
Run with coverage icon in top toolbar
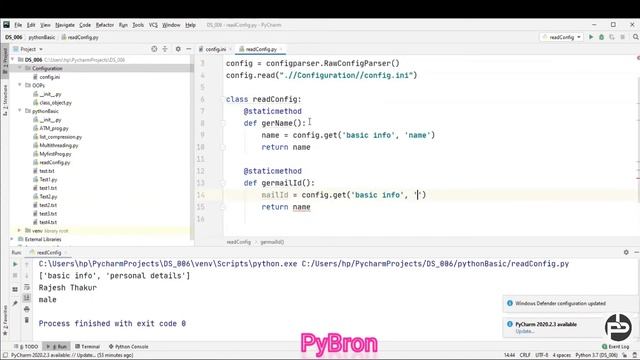[x=612, y=37]
